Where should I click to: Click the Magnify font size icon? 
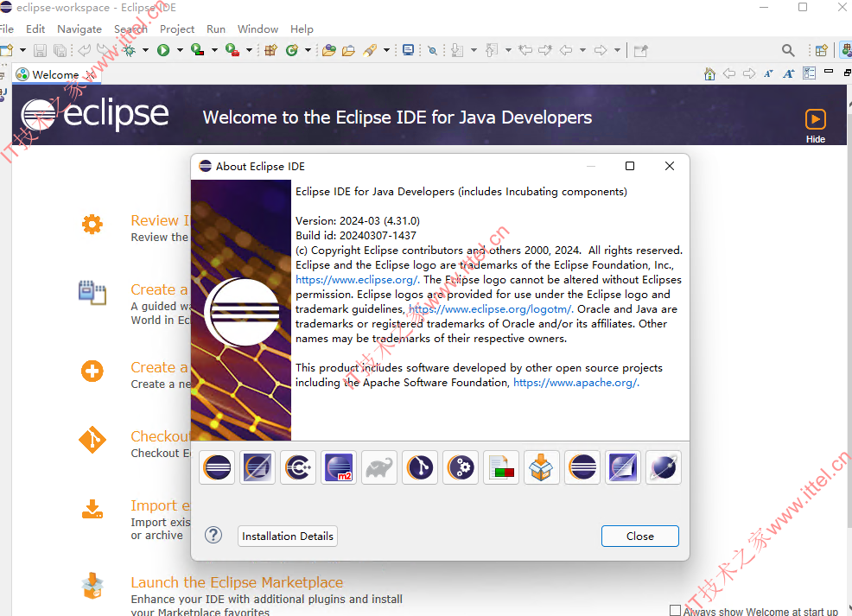click(788, 74)
